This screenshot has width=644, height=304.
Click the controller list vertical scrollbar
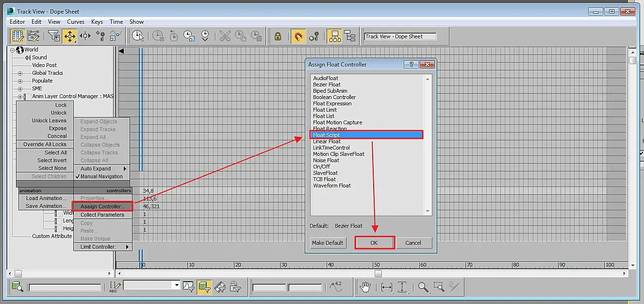(x=428, y=144)
